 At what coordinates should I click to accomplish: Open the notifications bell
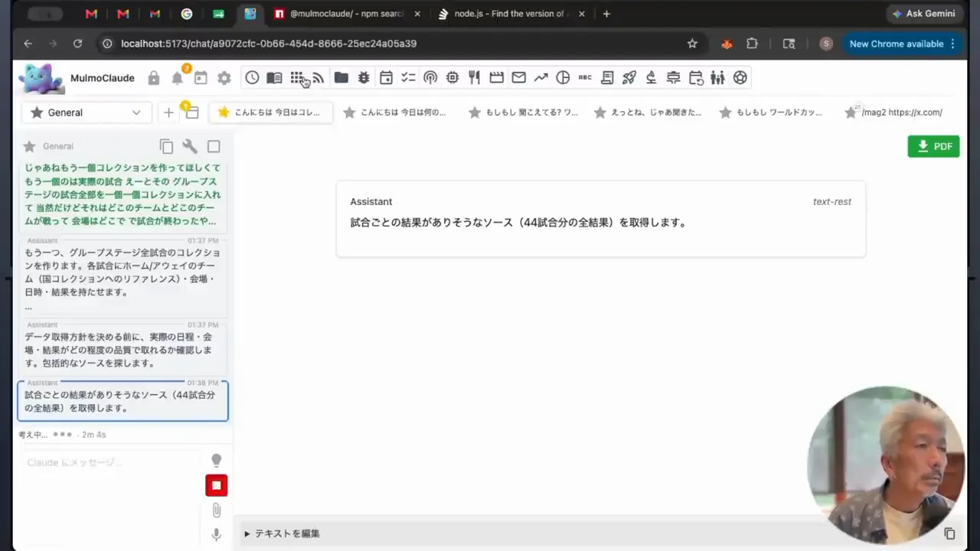pos(178,78)
